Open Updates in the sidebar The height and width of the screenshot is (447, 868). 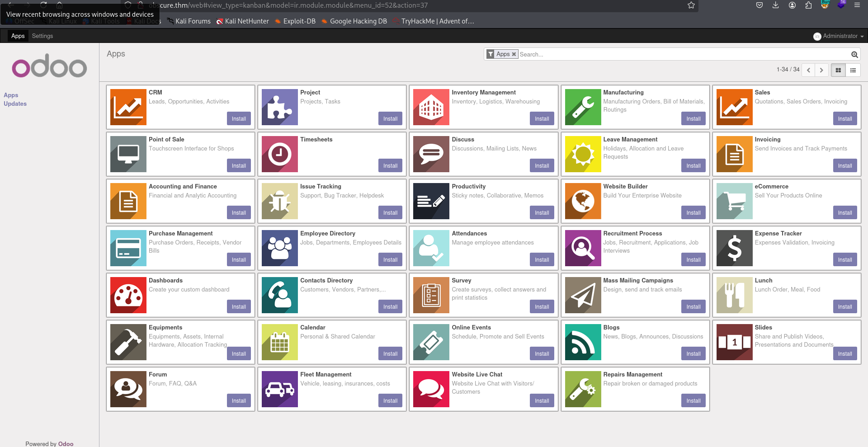tap(15, 104)
